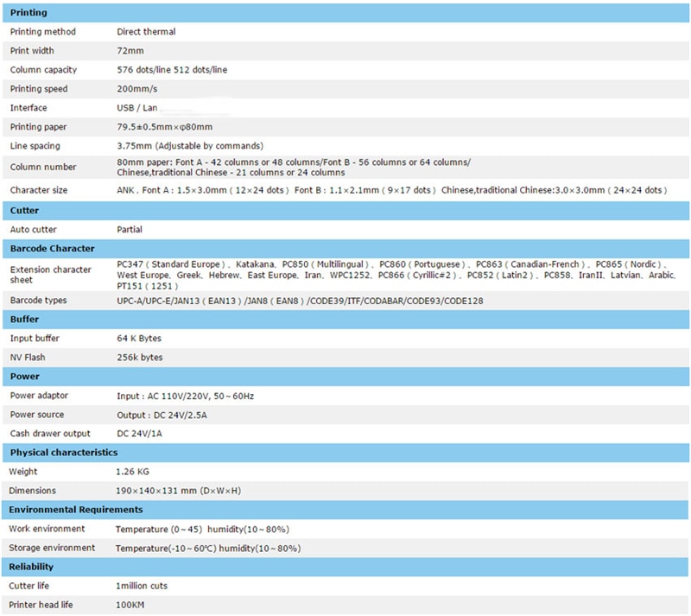Screen dimensions: 691x616
Task: Click the 'Direct thermal' value
Action: [146, 32]
